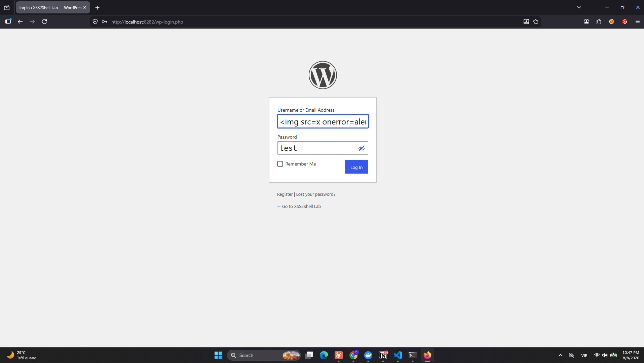644x363 pixels.
Task: Open the Register link
Action: [x=285, y=194]
